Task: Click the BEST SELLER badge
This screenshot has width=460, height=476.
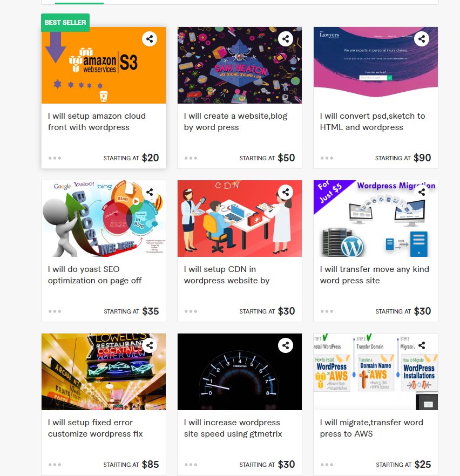Action: coord(65,23)
